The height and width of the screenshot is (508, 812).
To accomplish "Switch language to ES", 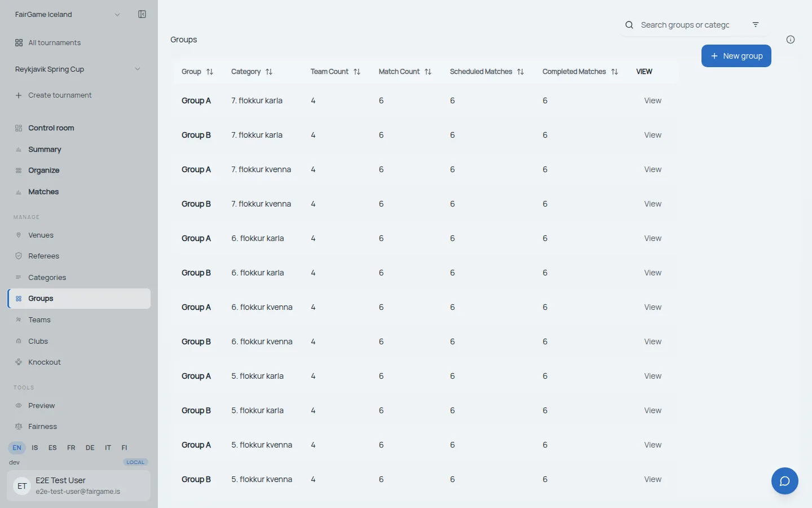I will point(52,448).
